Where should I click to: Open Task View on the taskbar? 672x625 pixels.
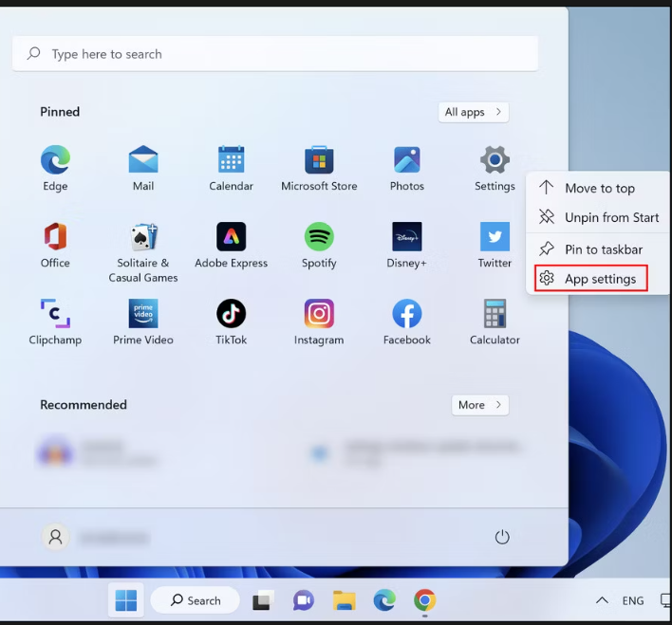(x=263, y=600)
